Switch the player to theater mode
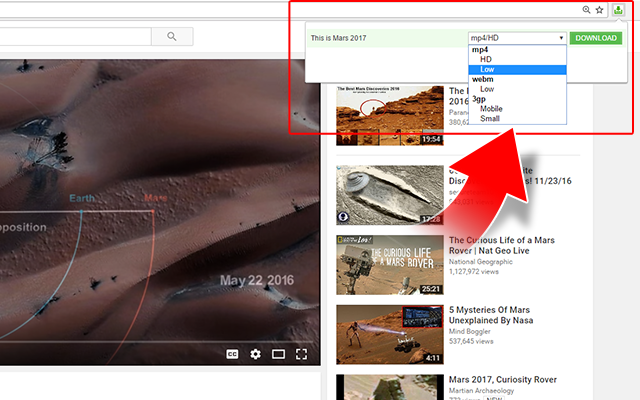This screenshot has height=400, width=640. [278, 354]
